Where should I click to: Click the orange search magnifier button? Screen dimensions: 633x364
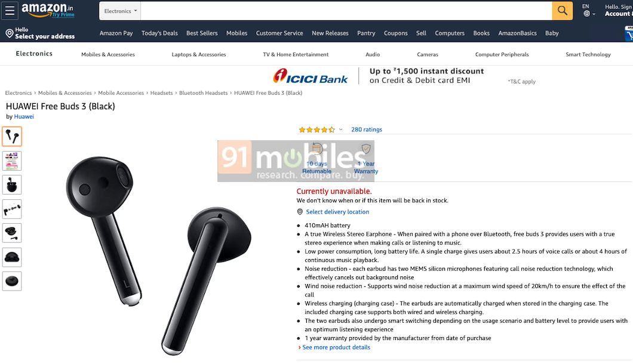coord(563,11)
